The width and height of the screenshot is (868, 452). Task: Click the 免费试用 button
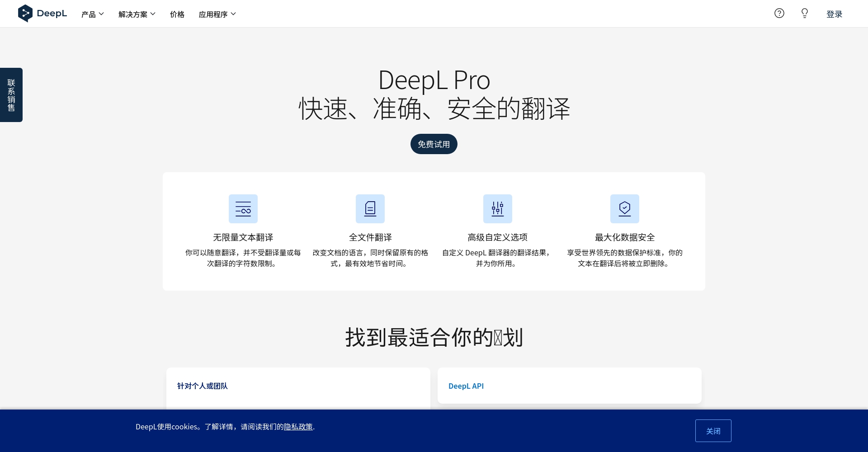pyautogui.click(x=434, y=144)
